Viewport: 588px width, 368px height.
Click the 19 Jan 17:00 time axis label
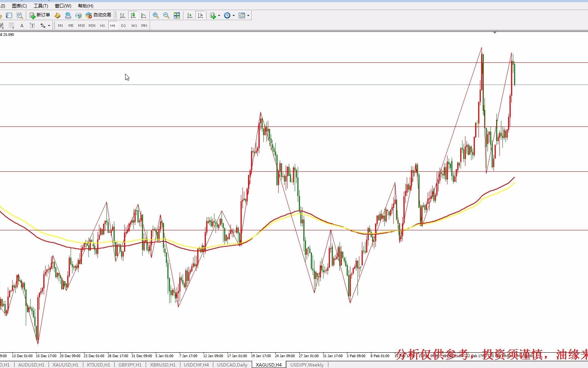[261, 356]
